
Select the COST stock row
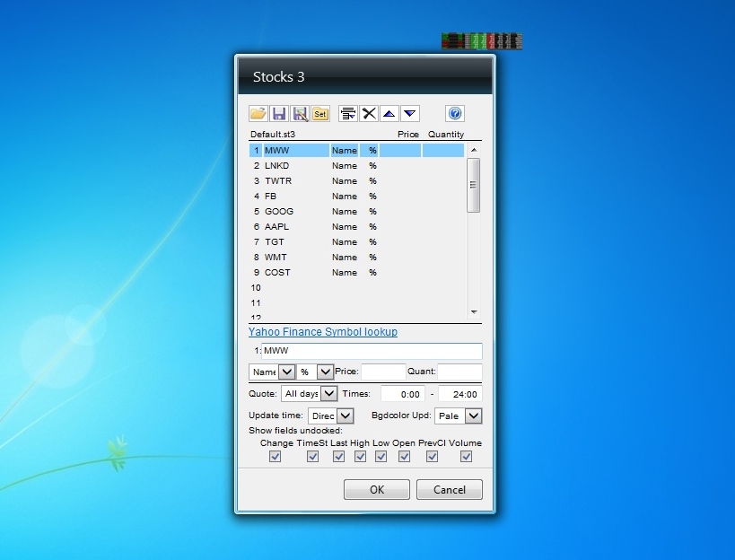(356, 272)
